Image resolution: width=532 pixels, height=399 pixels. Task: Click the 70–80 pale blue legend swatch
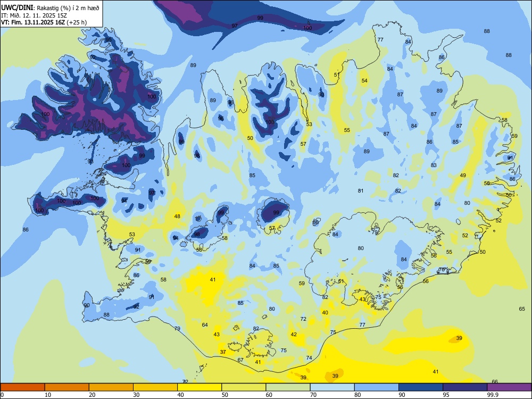click(332, 387)
